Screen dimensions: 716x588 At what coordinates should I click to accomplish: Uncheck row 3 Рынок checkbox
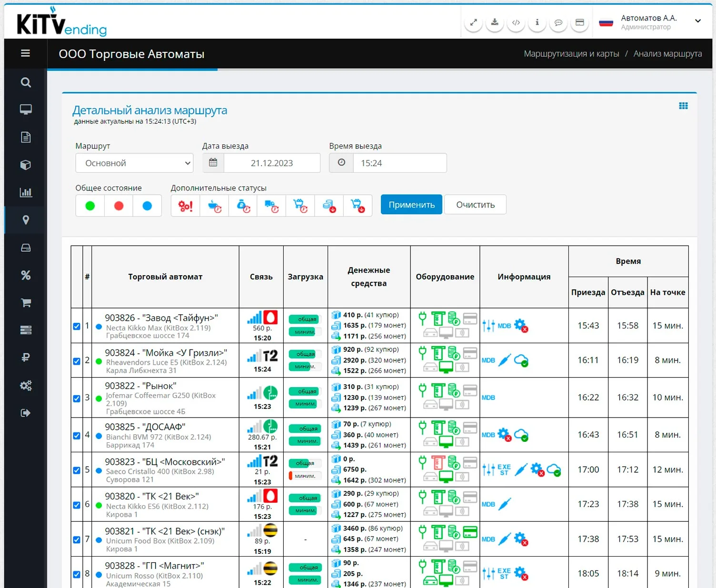(x=77, y=399)
